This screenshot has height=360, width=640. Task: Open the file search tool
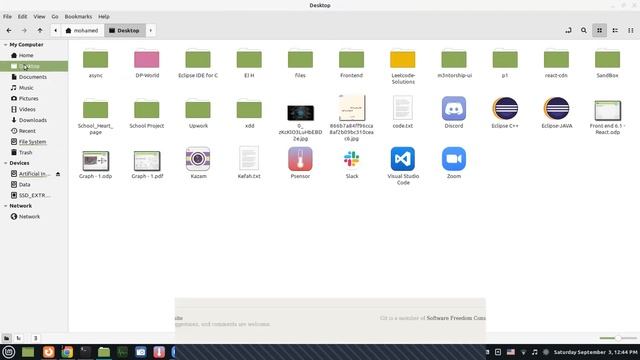pyautogui.click(x=584, y=31)
